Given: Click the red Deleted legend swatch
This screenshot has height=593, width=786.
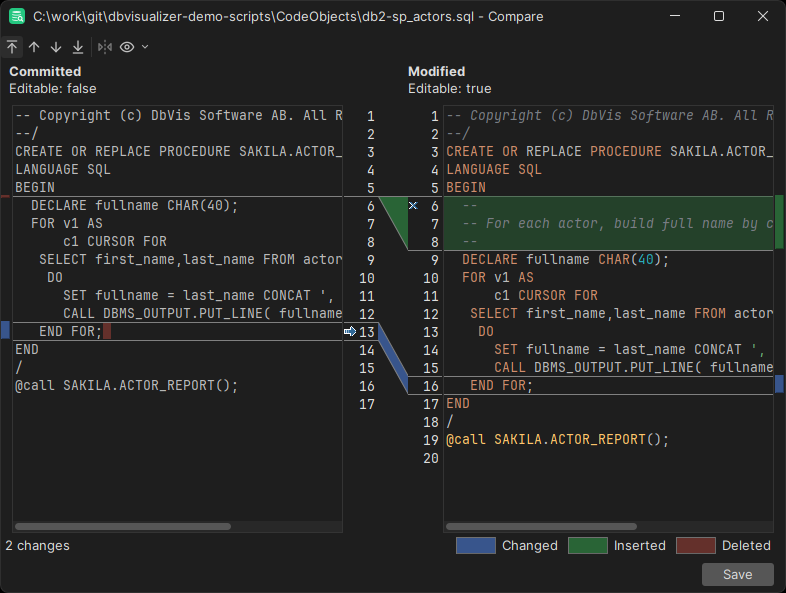Looking at the screenshot, I should (696, 545).
